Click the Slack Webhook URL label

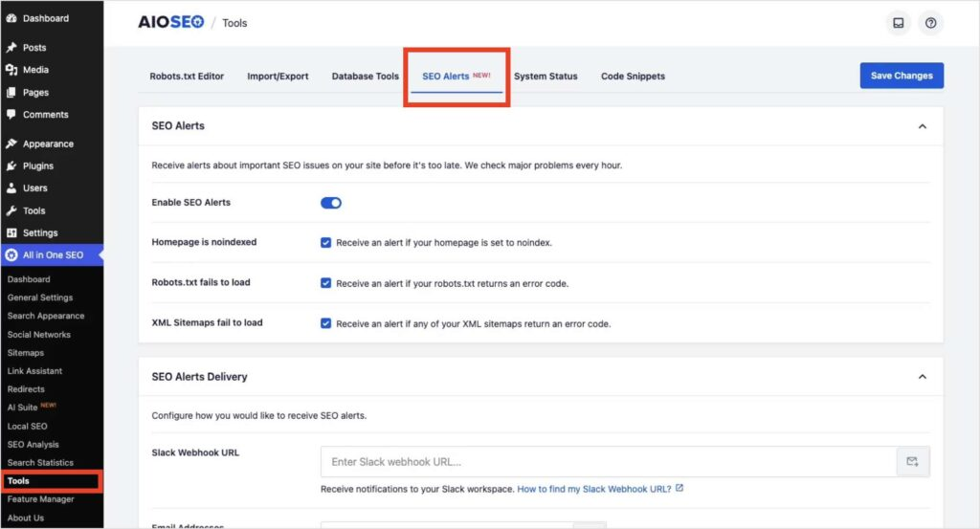pyautogui.click(x=195, y=452)
